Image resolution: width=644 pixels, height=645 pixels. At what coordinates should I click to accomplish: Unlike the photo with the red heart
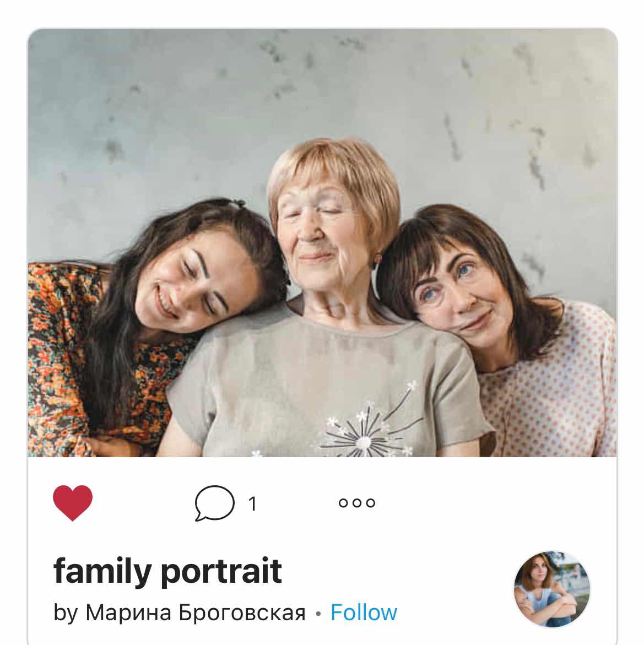coord(72,503)
